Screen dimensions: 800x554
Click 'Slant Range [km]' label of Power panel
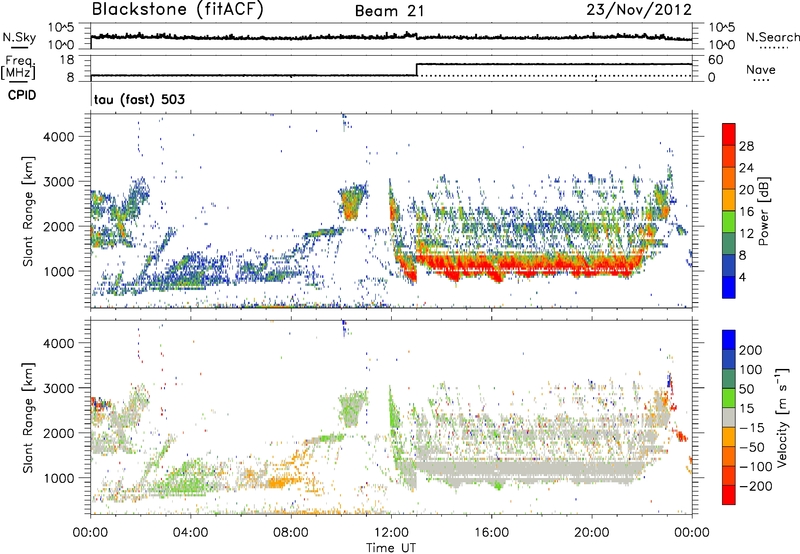click(x=28, y=211)
